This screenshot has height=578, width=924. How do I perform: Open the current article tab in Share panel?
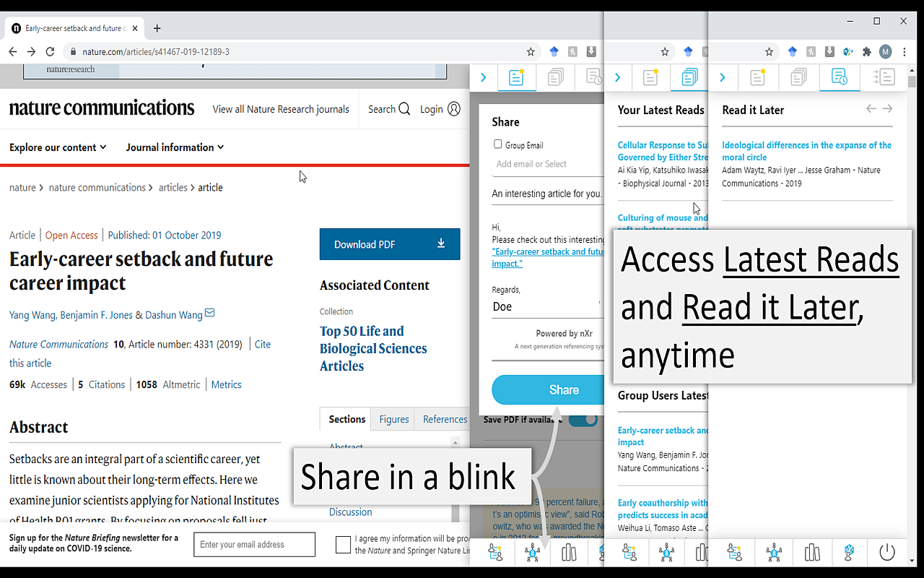[516, 77]
